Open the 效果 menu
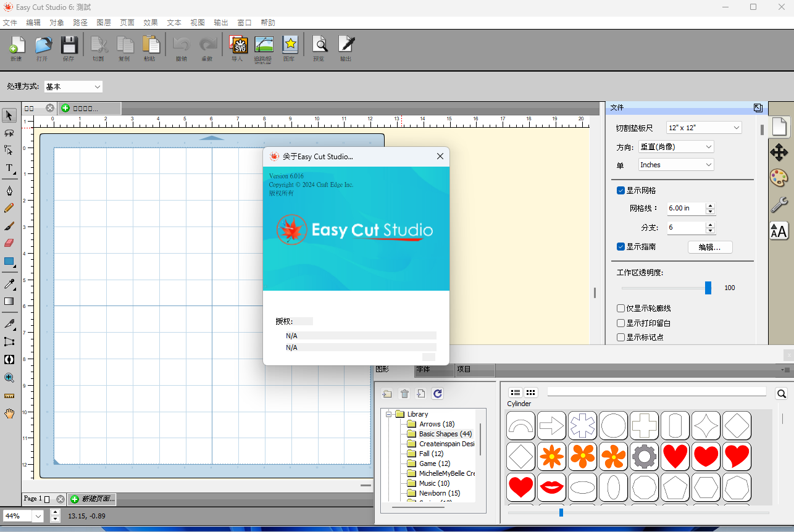This screenshot has width=794, height=532. pos(151,23)
